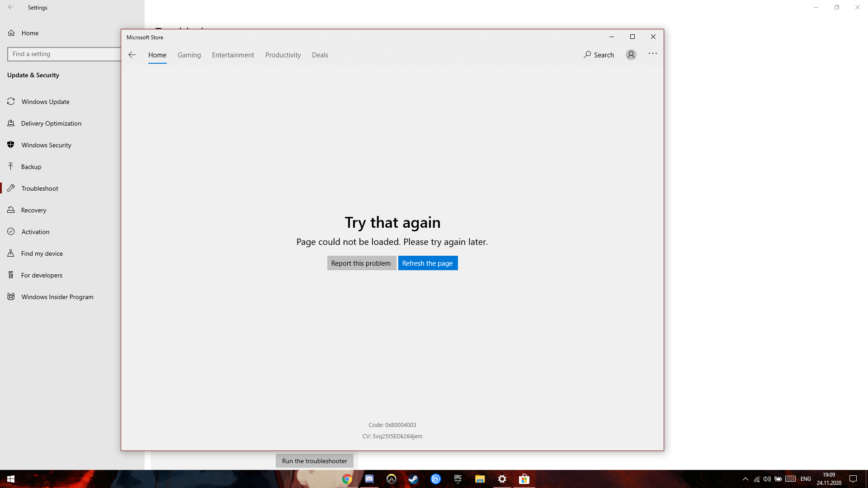868x488 pixels.
Task: Select the Recovery settings option
Action: [x=33, y=210]
